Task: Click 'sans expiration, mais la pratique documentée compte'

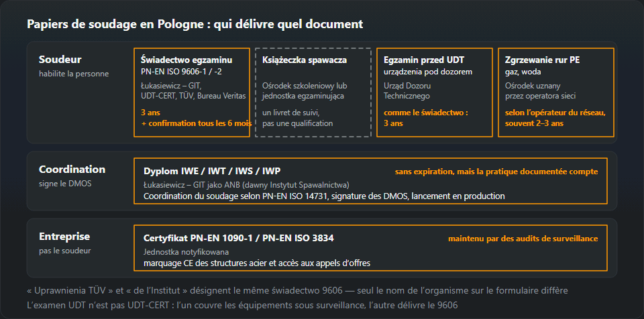Action: tap(496, 172)
